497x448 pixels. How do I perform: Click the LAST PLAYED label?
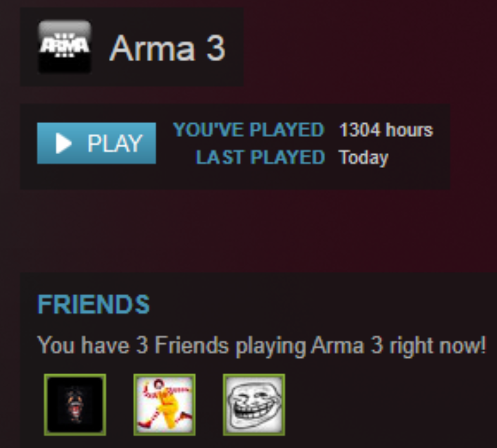pos(260,157)
